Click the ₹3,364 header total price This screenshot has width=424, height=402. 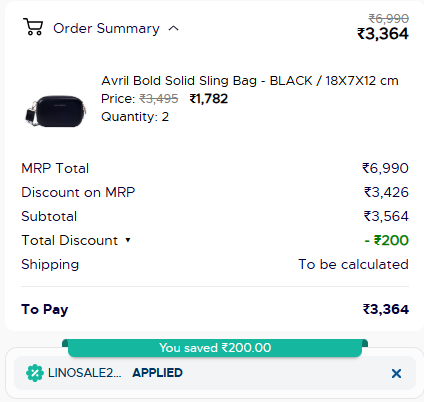tap(383, 34)
